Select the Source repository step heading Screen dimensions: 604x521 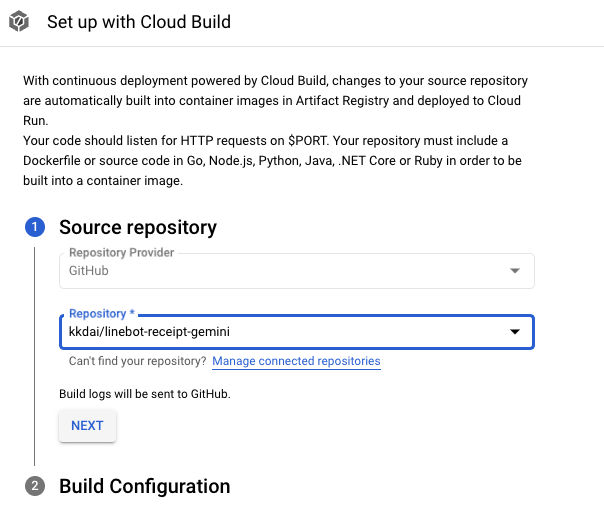(138, 228)
